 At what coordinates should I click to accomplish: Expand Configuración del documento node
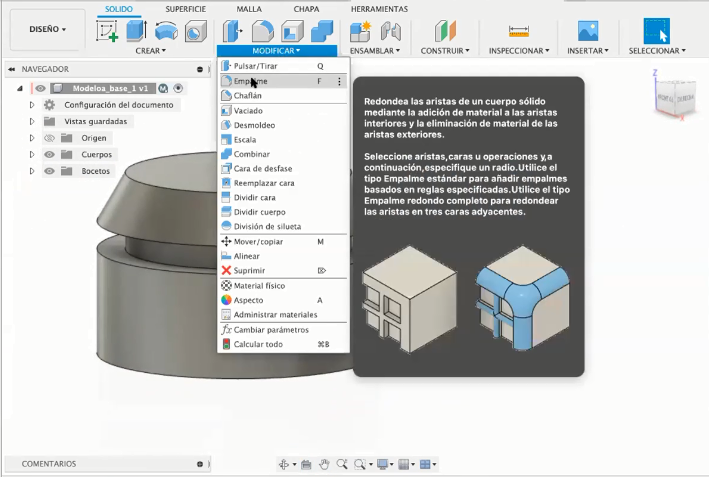(32, 105)
